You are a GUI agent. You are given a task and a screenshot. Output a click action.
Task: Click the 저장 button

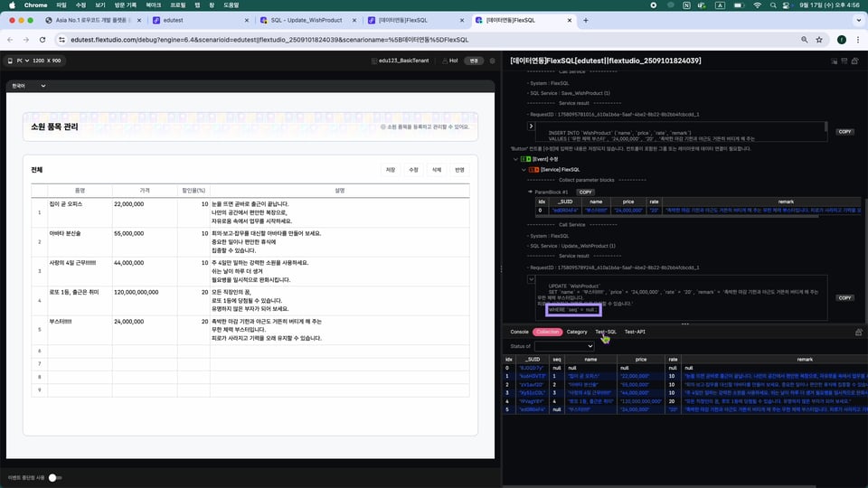click(391, 170)
